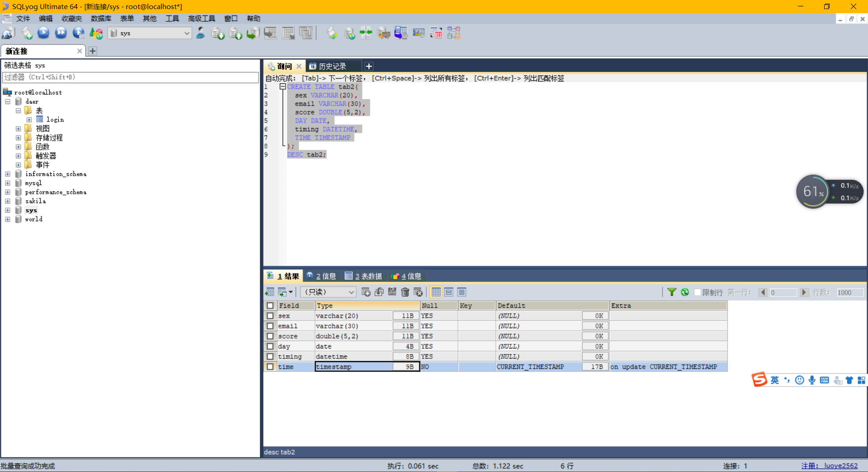Switch to 历史记录 tab
This screenshot has height=472, width=868.
coord(333,67)
